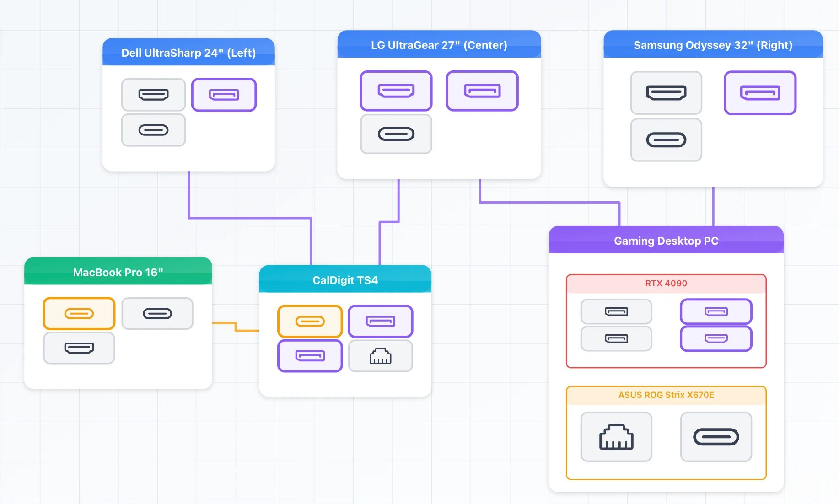Select the MacBook Pro gray USB-C port

157,314
